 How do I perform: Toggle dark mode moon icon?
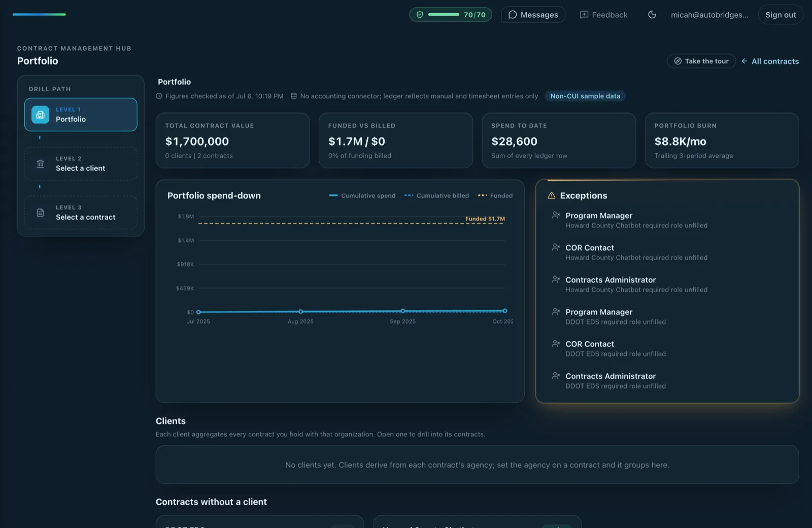coord(652,15)
